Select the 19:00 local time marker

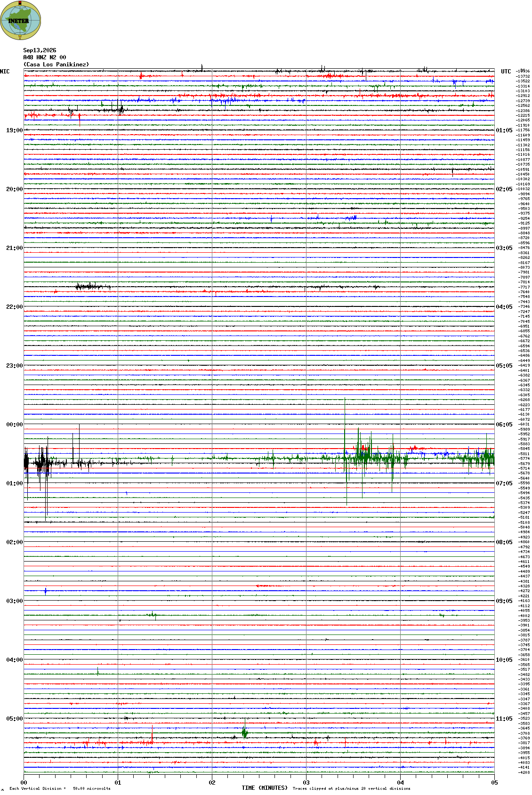click(x=14, y=130)
